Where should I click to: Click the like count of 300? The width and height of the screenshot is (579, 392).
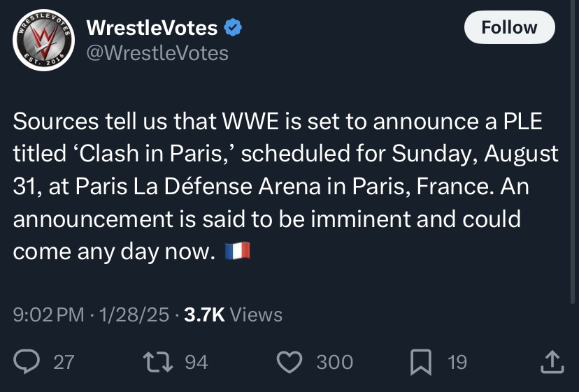point(334,362)
